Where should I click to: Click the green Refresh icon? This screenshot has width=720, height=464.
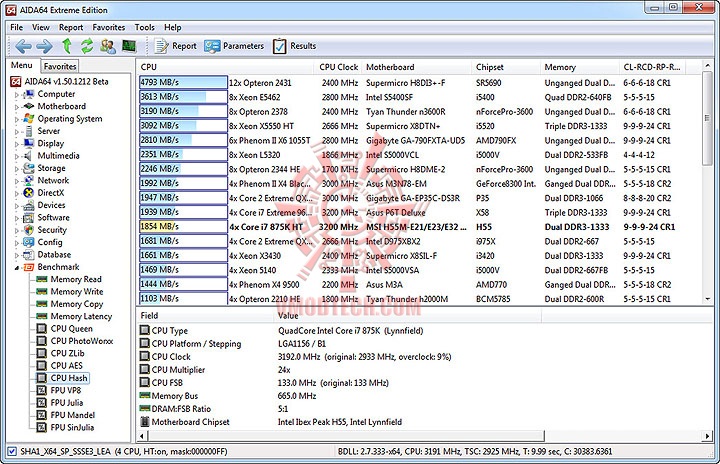tap(87, 46)
